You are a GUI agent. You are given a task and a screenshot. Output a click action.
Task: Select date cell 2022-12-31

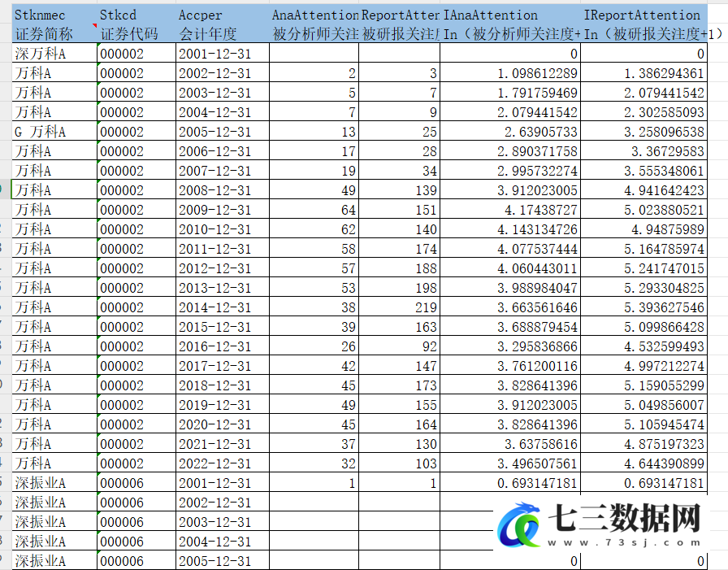223,463
